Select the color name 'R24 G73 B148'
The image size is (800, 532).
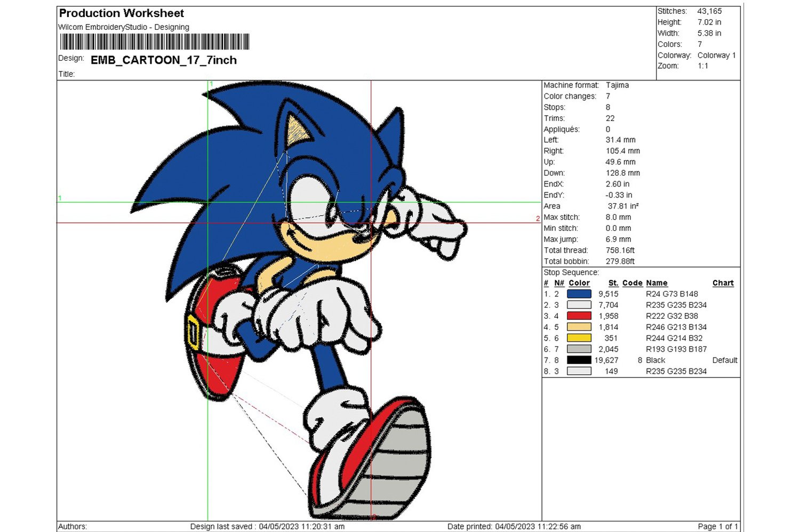pos(672,294)
